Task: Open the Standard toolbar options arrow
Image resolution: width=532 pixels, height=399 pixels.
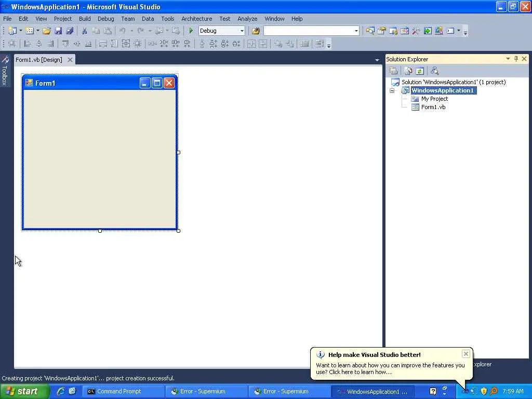Action: (x=465, y=32)
